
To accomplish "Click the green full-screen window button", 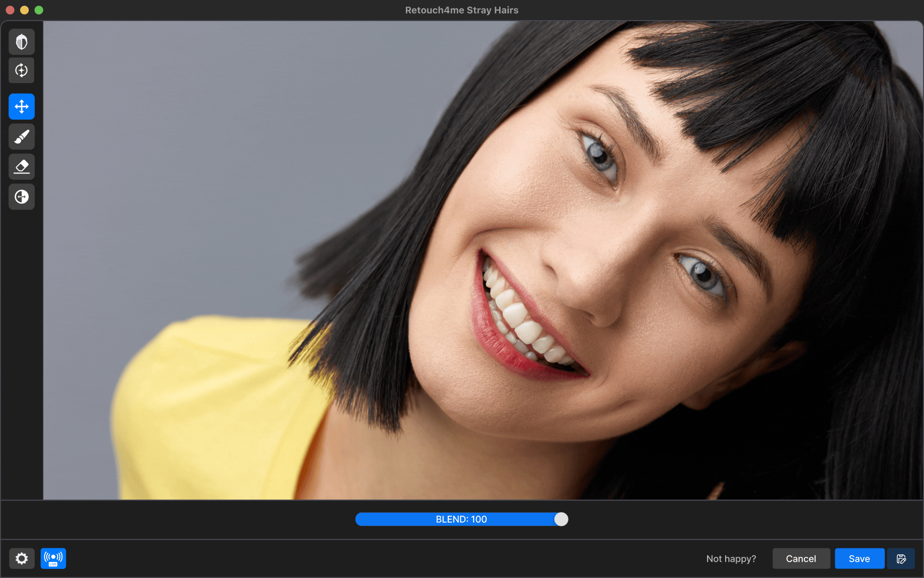I will [x=39, y=10].
